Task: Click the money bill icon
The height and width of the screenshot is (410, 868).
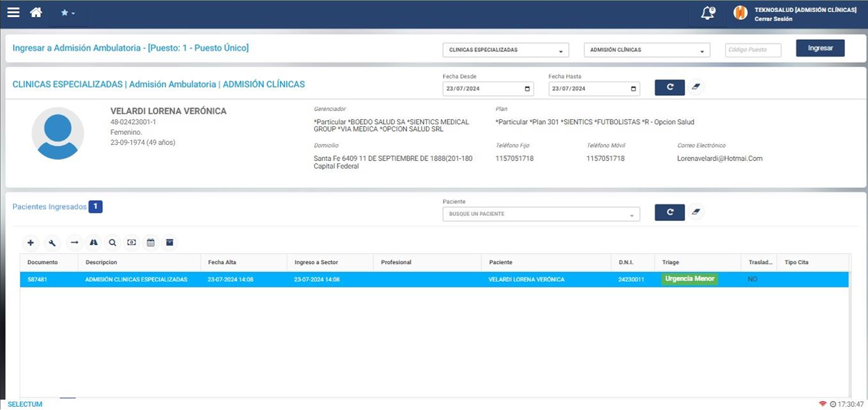Action: tap(131, 243)
